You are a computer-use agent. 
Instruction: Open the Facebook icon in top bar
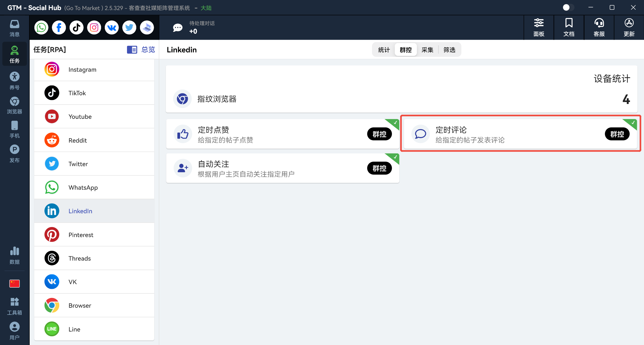pos(59,28)
